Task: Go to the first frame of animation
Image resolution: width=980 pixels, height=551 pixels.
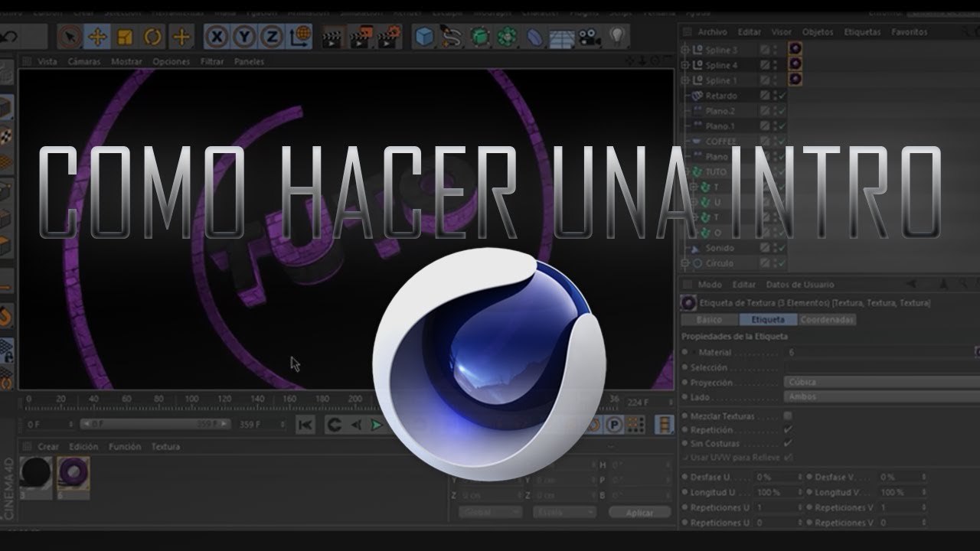Action: 305,425
